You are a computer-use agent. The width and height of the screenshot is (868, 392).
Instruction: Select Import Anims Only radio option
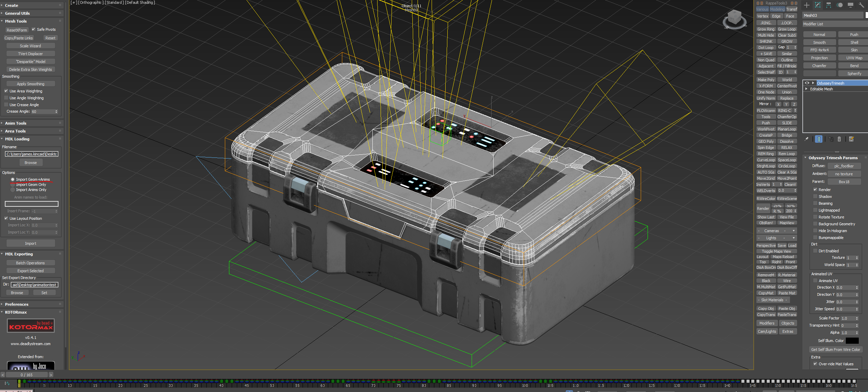click(13, 190)
